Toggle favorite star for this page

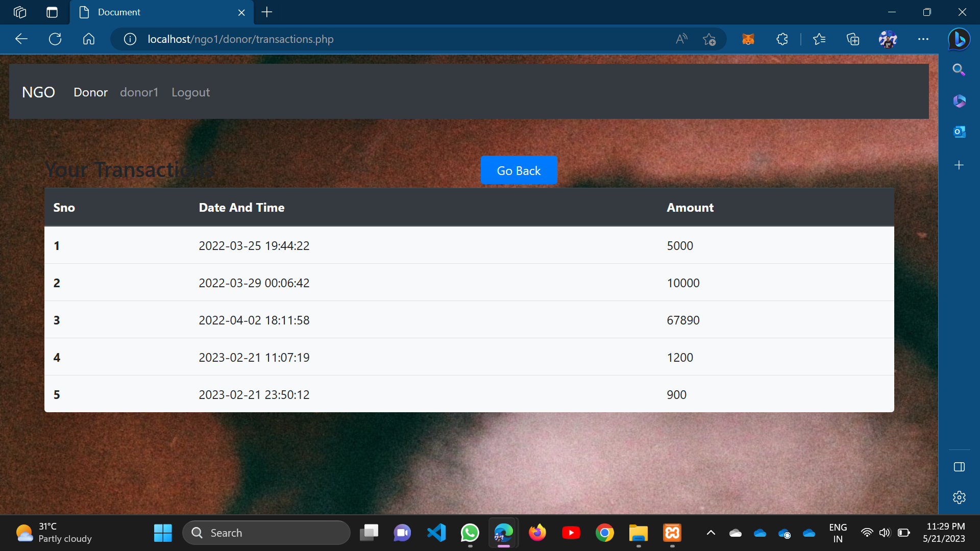[709, 39]
